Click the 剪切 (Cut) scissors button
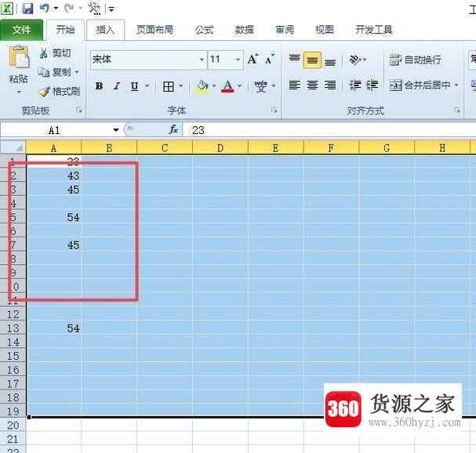This screenshot has width=476, height=453. click(55, 53)
